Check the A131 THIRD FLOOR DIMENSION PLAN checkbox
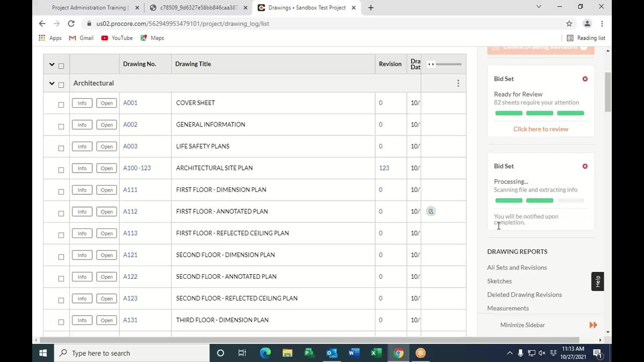 click(61, 322)
